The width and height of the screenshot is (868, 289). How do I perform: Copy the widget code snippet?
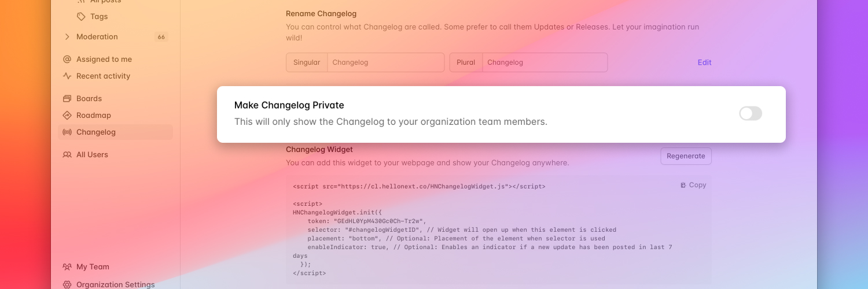coord(693,185)
